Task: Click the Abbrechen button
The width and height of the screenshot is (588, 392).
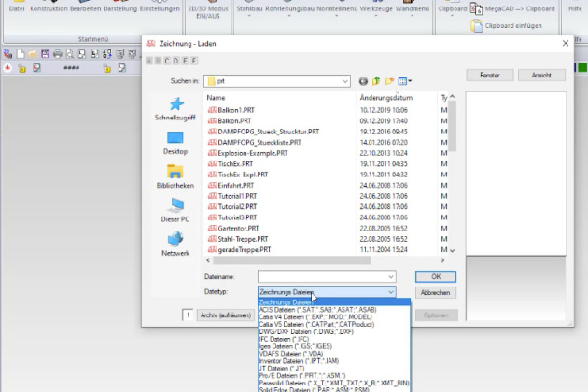Action: [435, 292]
